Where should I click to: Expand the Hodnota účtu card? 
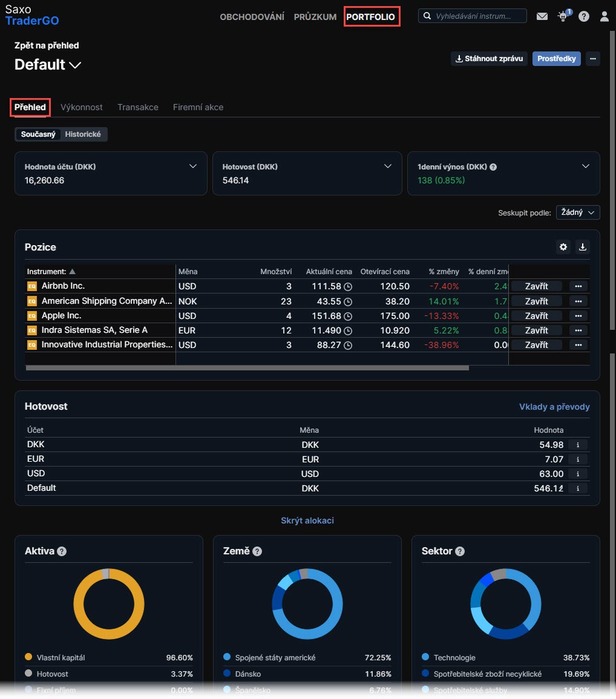point(193,166)
